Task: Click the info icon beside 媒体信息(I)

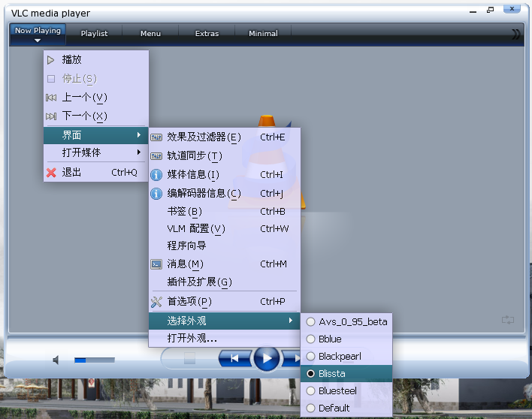Action: [x=156, y=175]
